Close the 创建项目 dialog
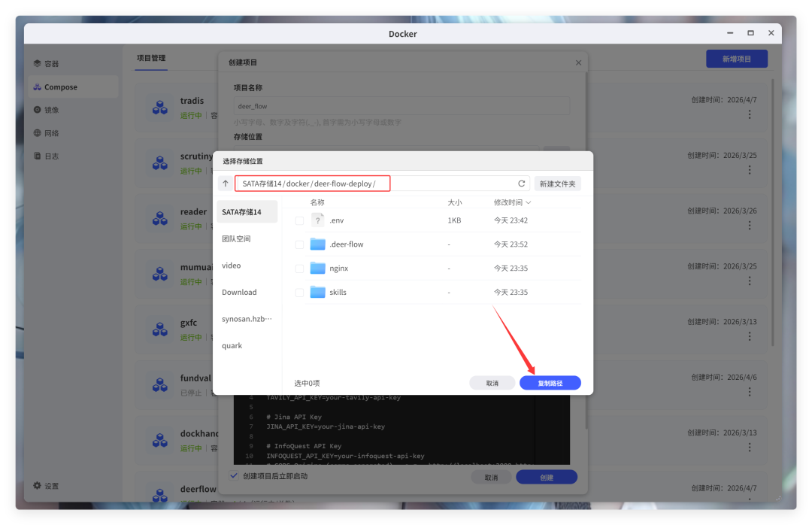The width and height of the screenshot is (812, 525). (x=578, y=62)
